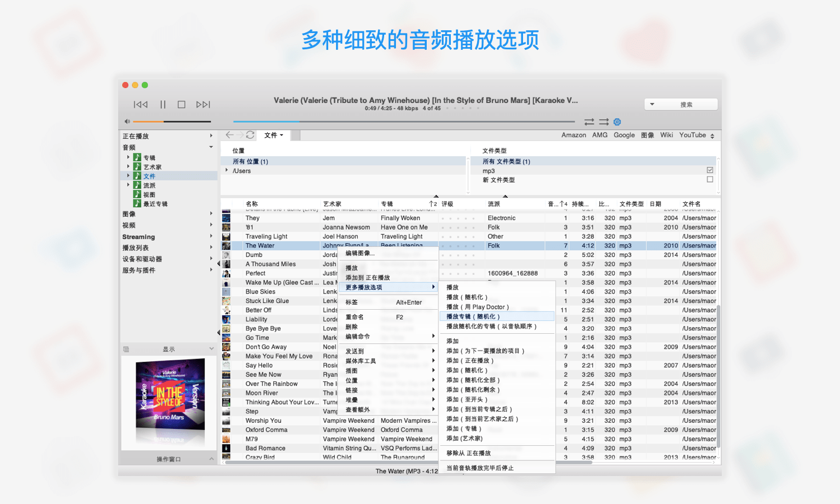Check the mp3 file type checkbox
This screenshot has width=840, height=504.
tap(710, 169)
